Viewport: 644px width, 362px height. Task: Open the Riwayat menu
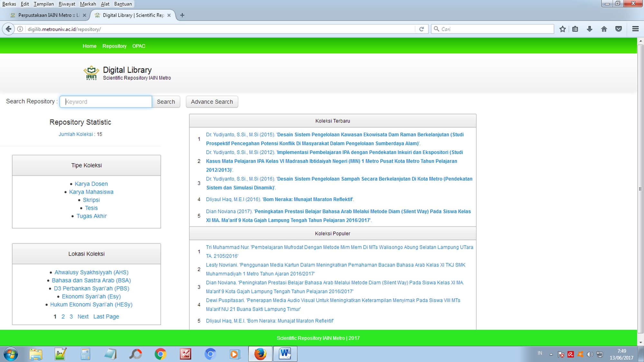[67, 4]
